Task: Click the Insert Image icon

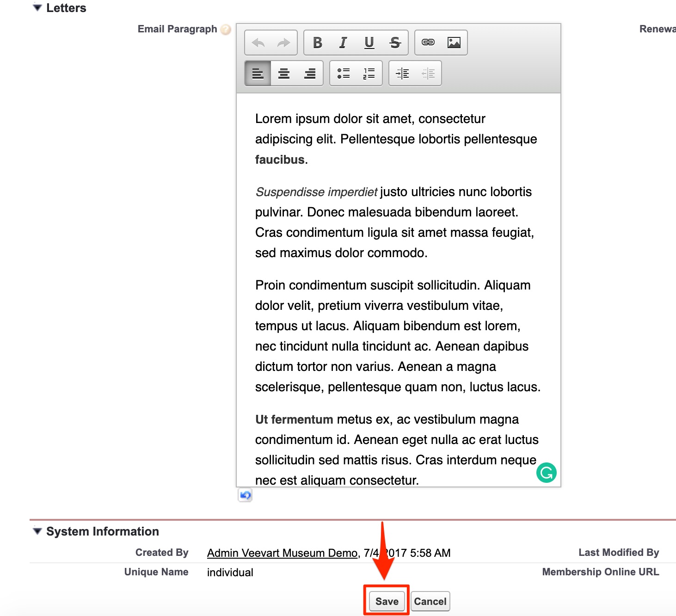Action: pyautogui.click(x=455, y=42)
